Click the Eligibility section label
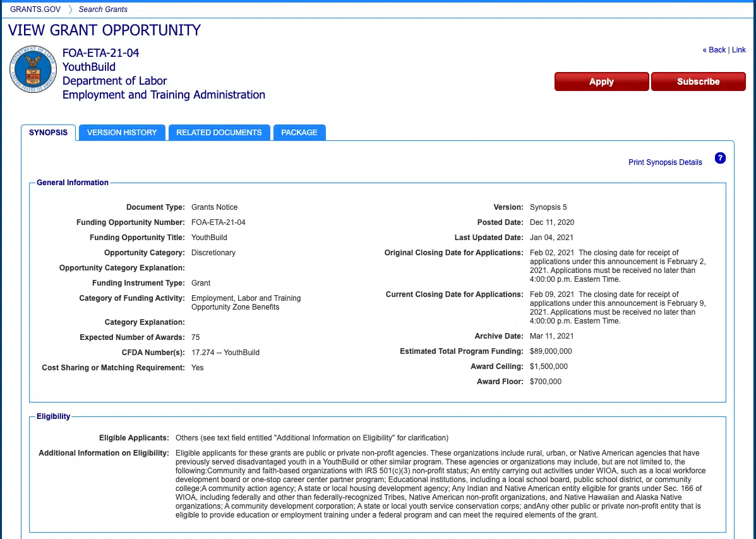This screenshot has width=756, height=539. pyautogui.click(x=54, y=416)
